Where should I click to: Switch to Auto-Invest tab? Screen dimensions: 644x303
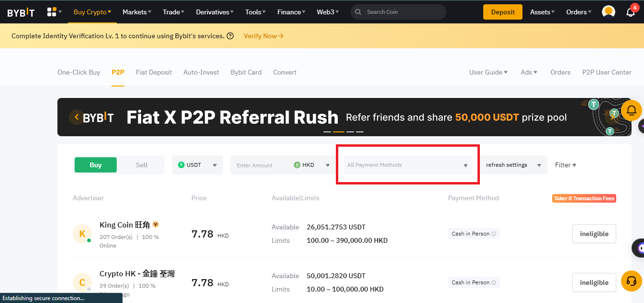(201, 72)
